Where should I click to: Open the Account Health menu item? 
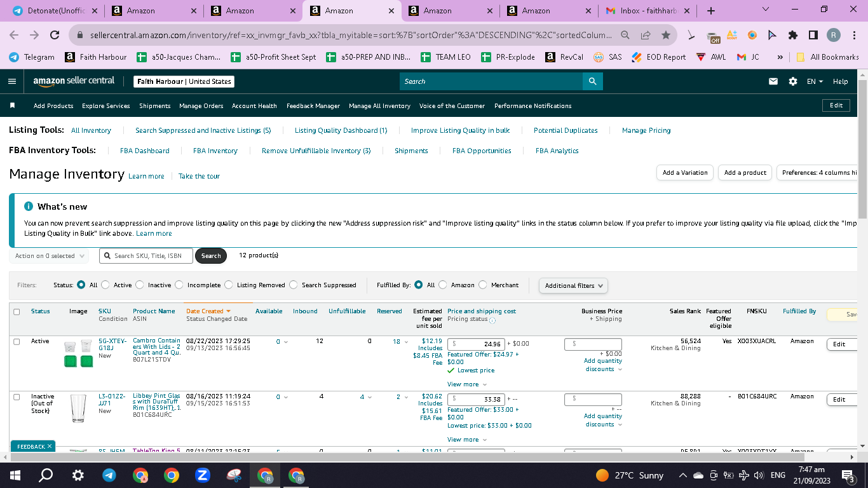[254, 106]
